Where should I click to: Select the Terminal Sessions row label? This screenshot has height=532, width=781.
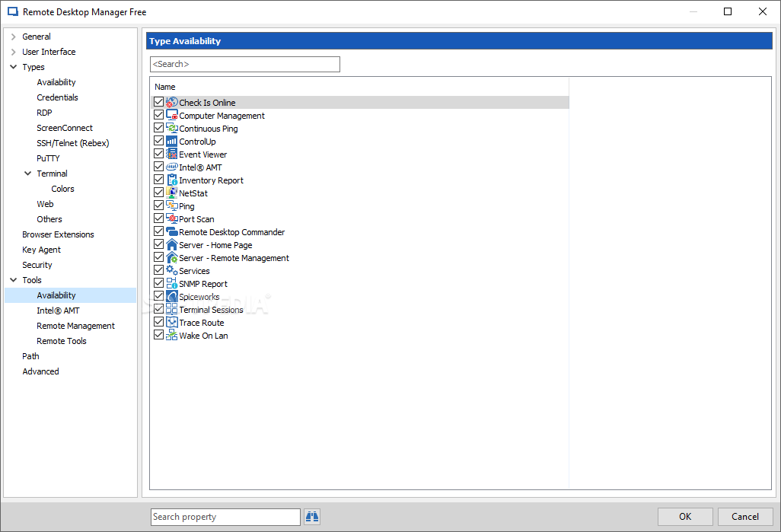[211, 310]
